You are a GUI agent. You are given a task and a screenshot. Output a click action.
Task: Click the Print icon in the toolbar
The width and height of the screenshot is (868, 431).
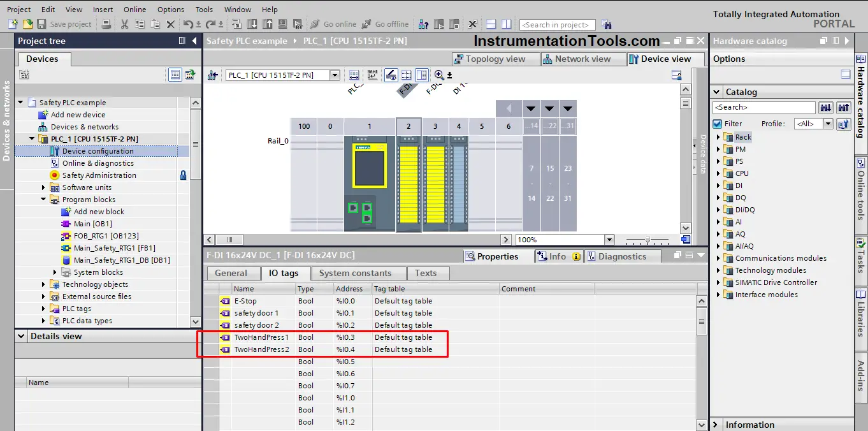pos(106,24)
